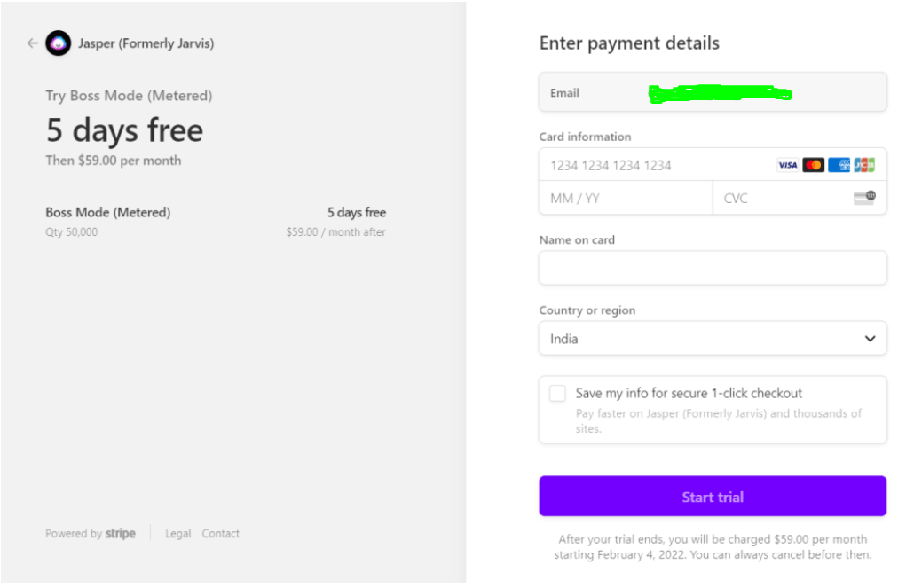The image size is (906, 588).
Task: Click the back arrow icon
Action: point(32,43)
